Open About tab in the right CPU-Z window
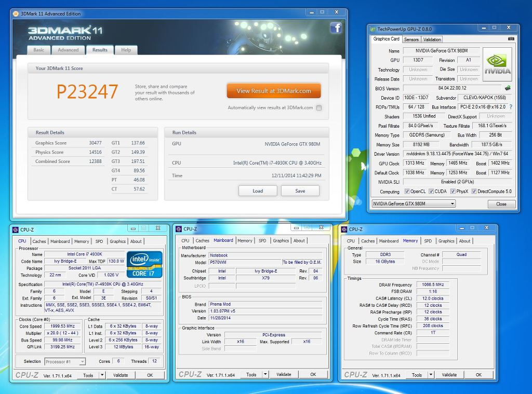This screenshot has width=532, height=394. 464,241
